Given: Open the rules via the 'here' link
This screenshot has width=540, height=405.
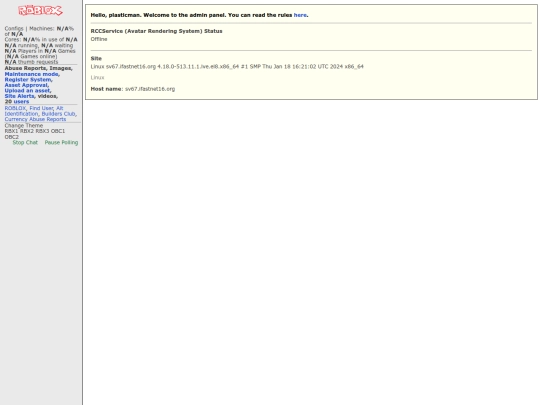Looking at the screenshot, I should [x=300, y=15].
